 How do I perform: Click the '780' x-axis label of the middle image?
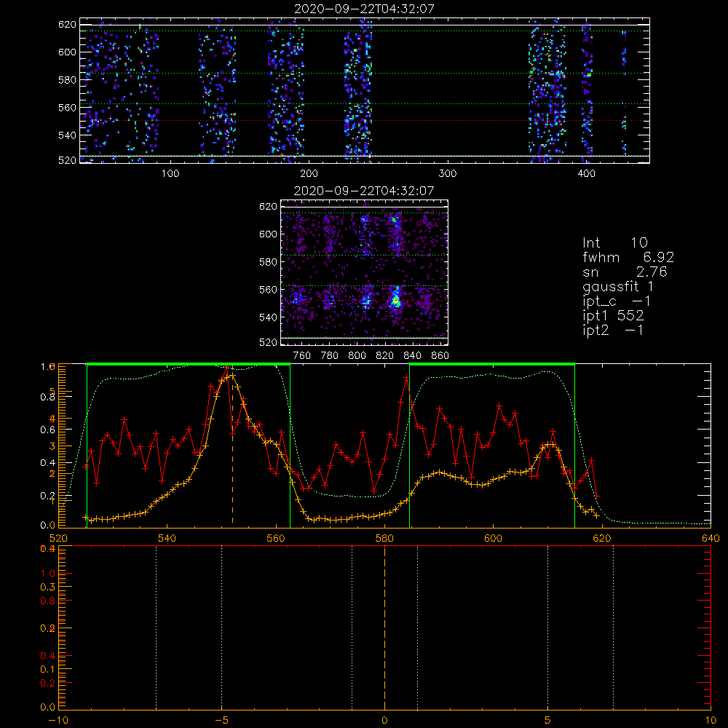330,356
